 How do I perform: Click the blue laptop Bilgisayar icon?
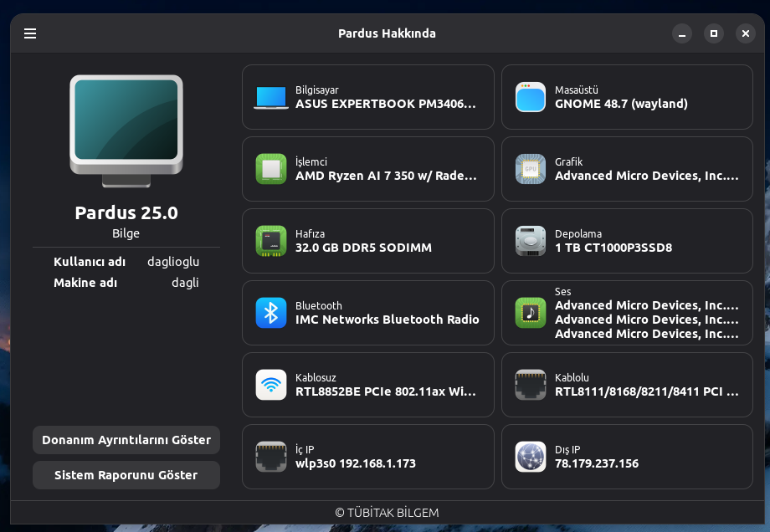click(x=270, y=97)
